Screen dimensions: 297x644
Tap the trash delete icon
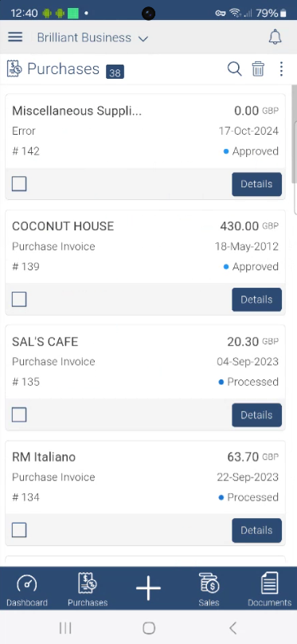(x=258, y=69)
